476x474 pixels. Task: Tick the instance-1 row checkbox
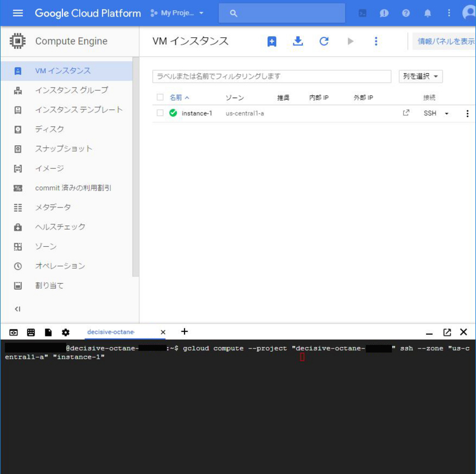[x=160, y=113]
